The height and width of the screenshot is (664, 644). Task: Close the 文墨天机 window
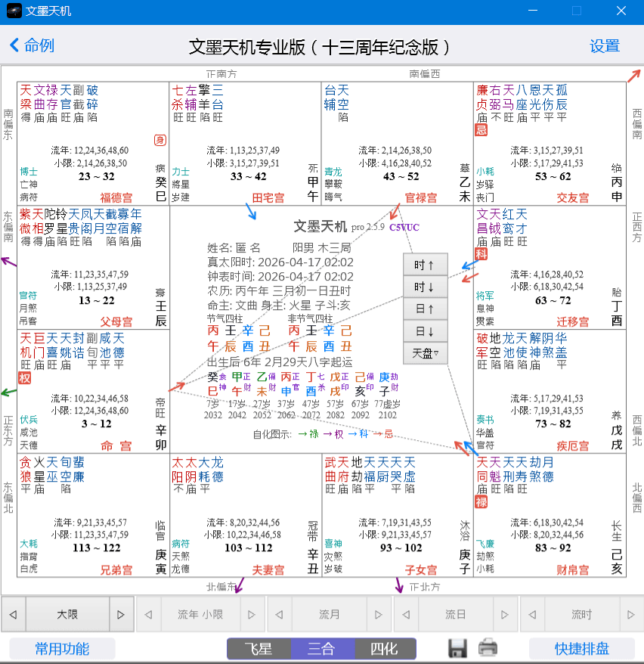point(621,11)
